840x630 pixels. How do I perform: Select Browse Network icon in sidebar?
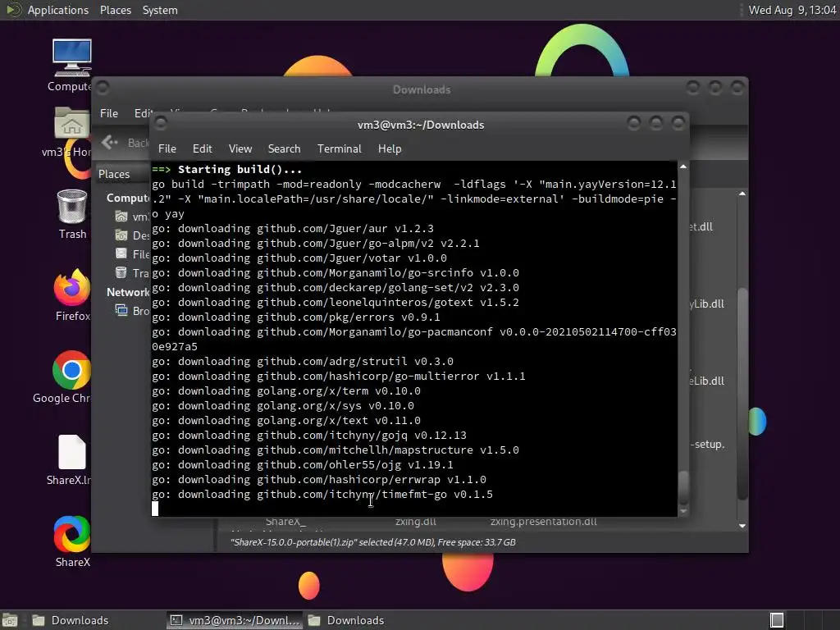tap(121, 310)
